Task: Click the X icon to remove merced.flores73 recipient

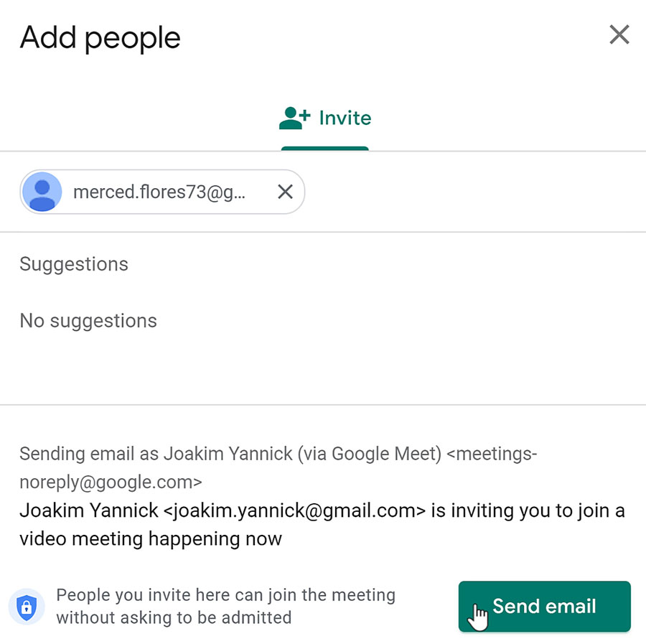Action: (x=285, y=192)
